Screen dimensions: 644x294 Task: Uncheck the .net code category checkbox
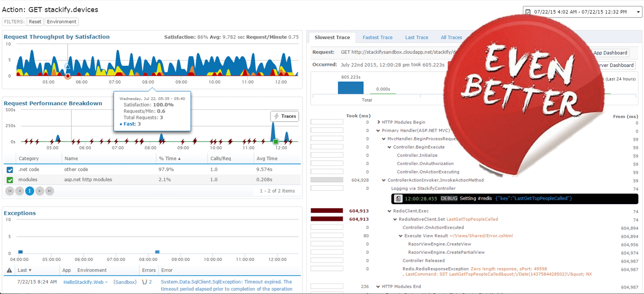10,170
